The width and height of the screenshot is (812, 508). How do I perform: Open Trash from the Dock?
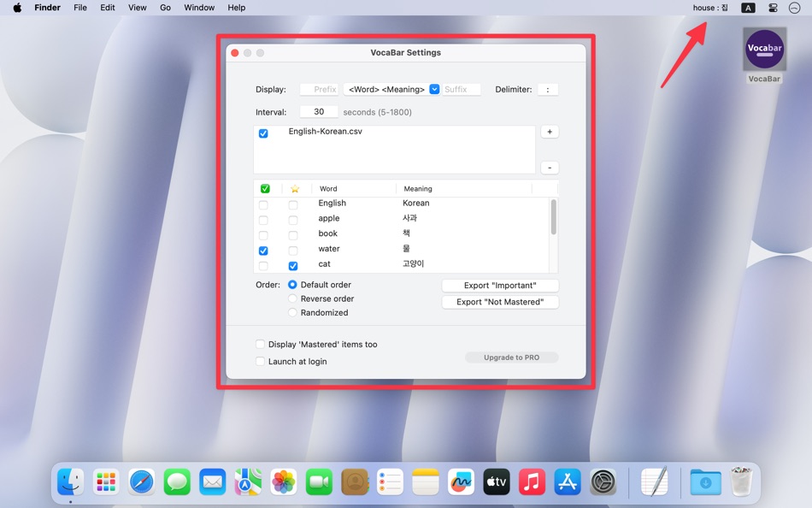pyautogui.click(x=741, y=481)
